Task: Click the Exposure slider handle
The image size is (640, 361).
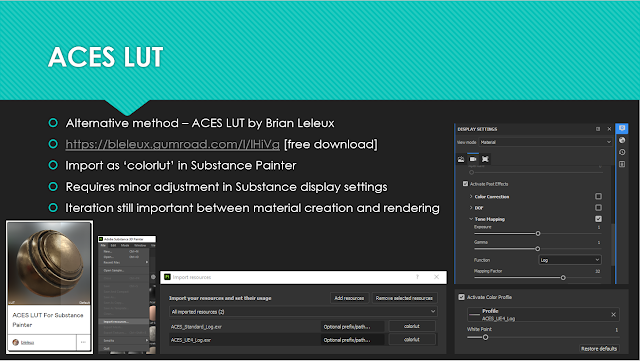Action: pos(538,234)
